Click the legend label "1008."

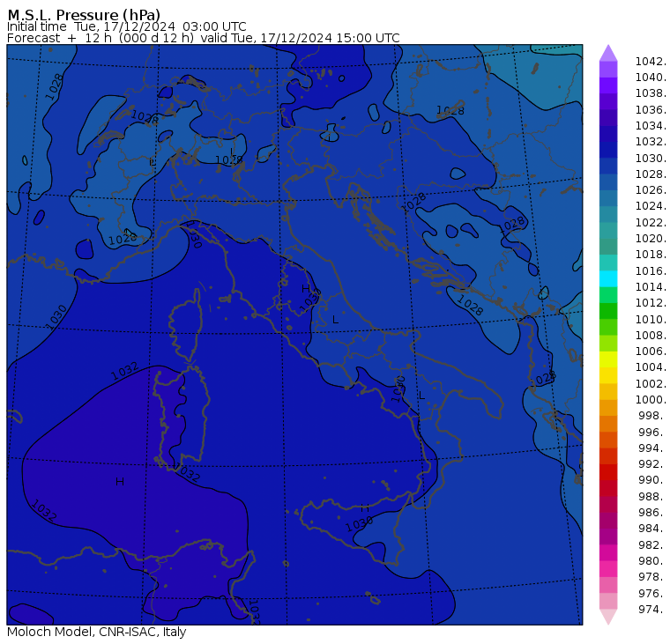point(651,336)
